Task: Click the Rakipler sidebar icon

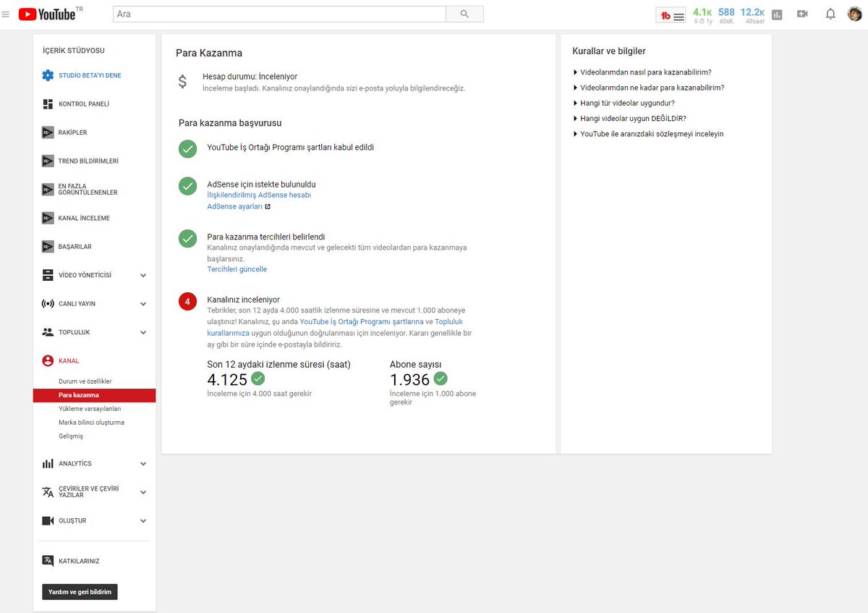Action: coord(48,132)
